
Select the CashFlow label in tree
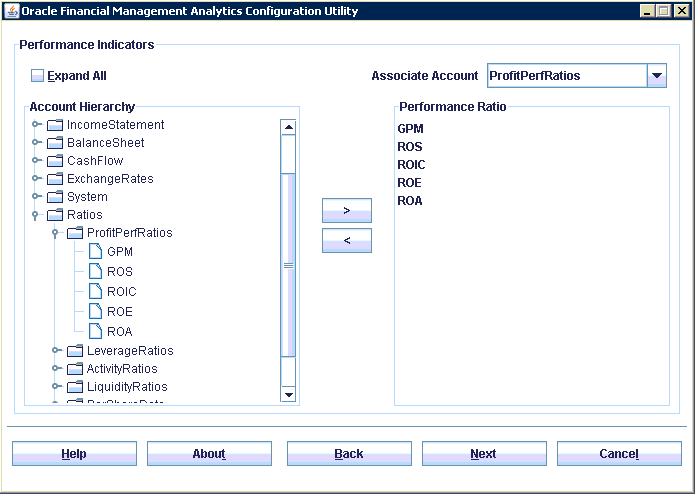coord(95,161)
